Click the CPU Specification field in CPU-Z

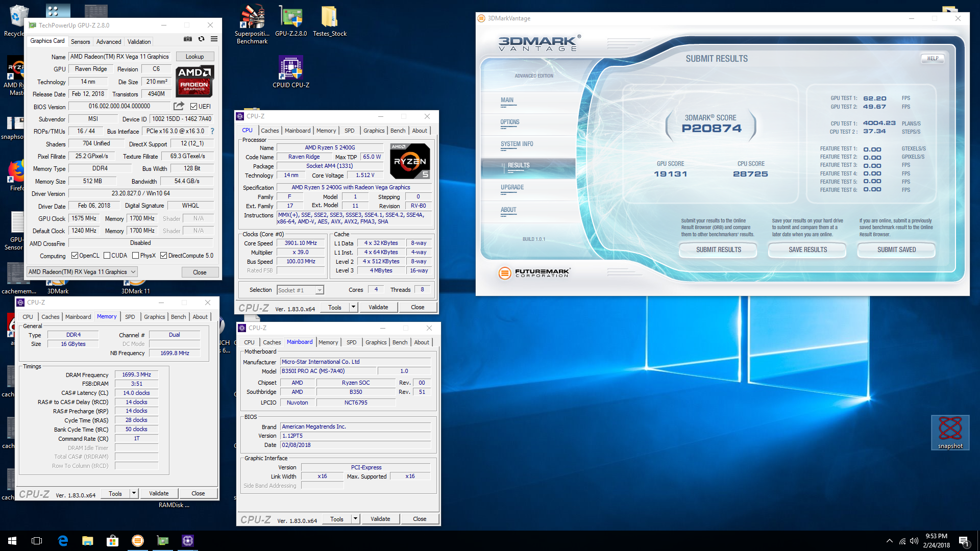354,188
